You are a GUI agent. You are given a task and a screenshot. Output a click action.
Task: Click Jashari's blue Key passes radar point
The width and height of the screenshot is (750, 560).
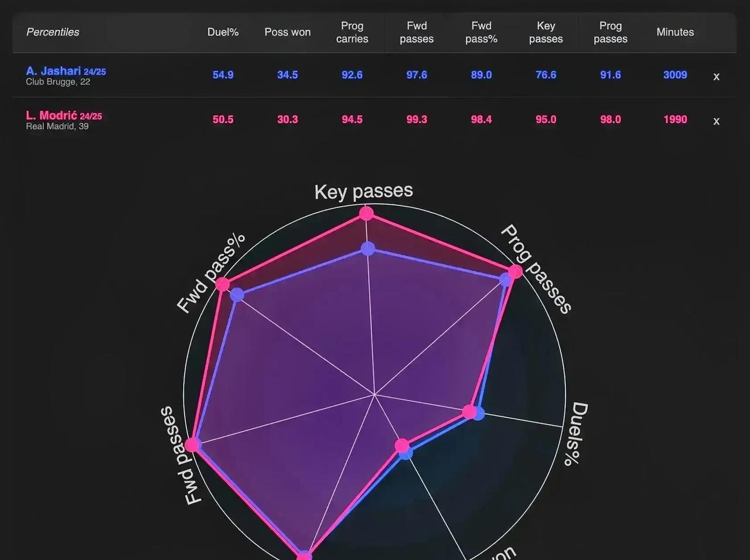[x=367, y=249]
